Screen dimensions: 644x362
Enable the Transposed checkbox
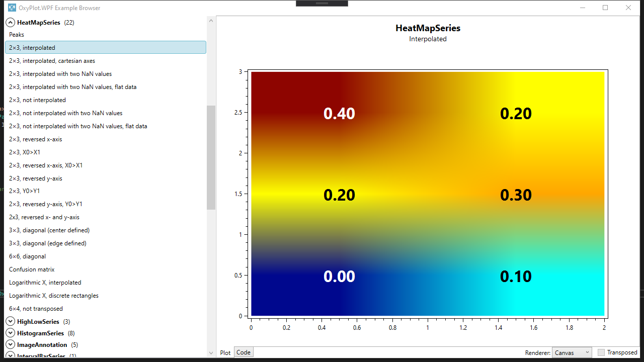coord(600,352)
